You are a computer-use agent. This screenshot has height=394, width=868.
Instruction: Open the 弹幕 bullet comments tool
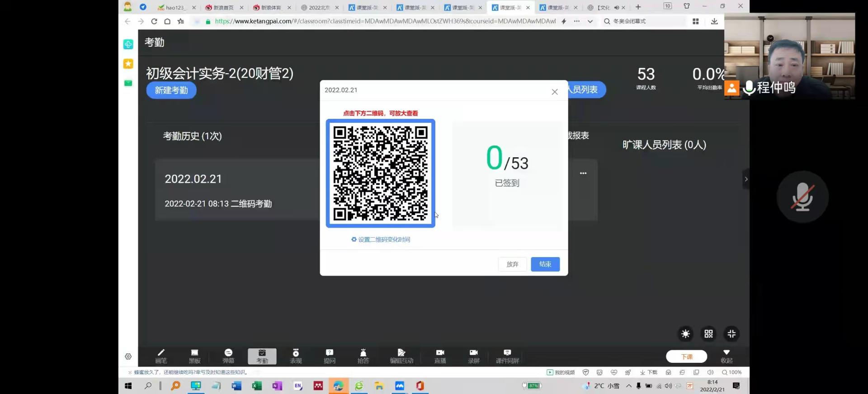coord(228,356)
